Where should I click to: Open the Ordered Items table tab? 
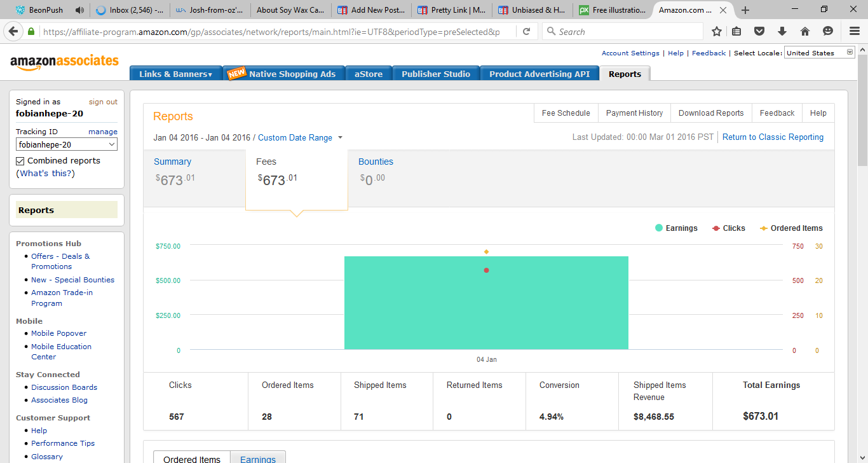(192, 458)
